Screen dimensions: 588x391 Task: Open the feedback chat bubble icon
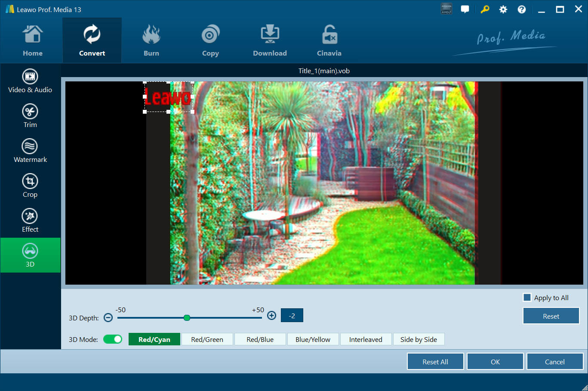click(465, 9)
